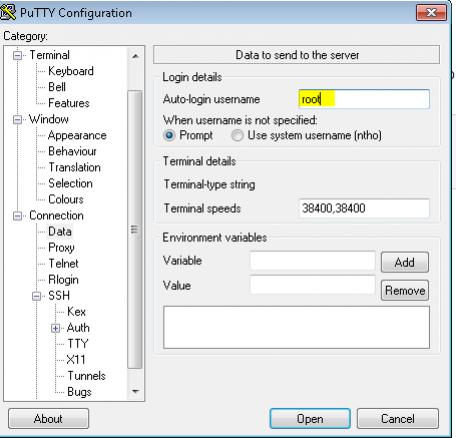
Task: Open the Features category
Action: 69,103
